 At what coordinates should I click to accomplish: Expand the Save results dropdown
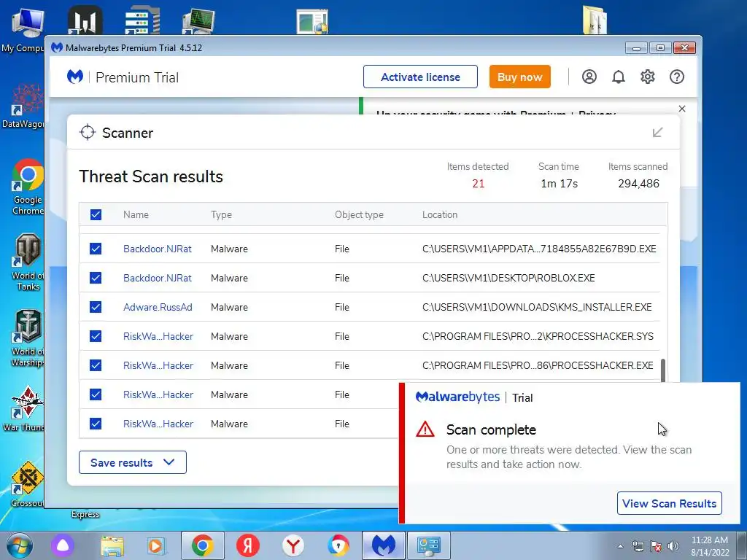coord(133,462)
